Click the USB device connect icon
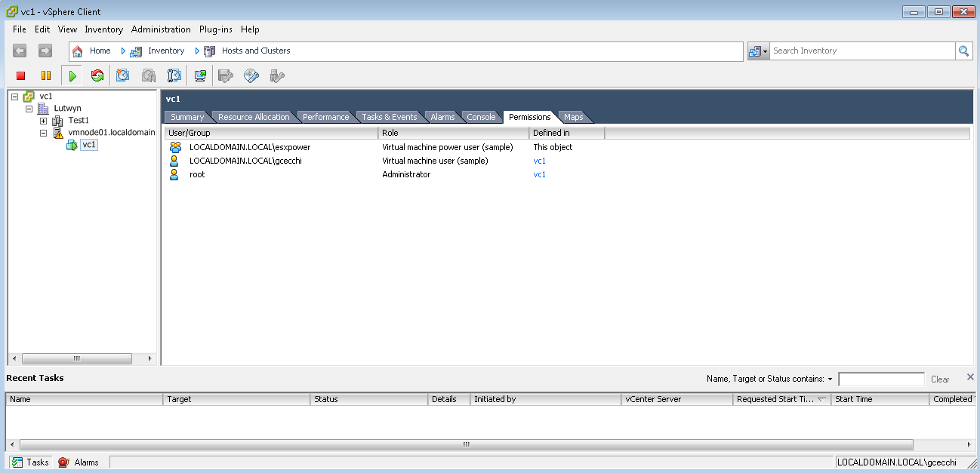Viewport: 980px width, 473px height. click(x=277, y=75)
